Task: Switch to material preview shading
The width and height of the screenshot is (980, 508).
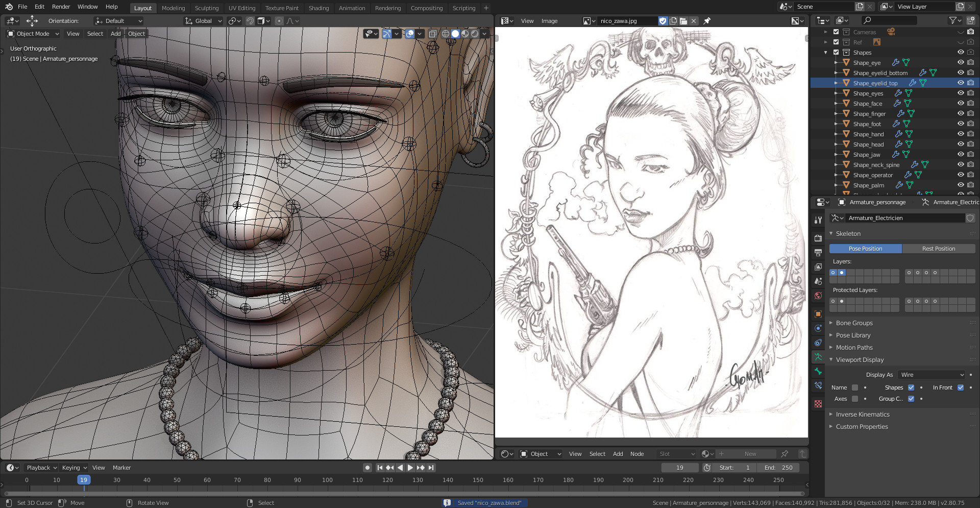Action: click(x=465, y=34)
